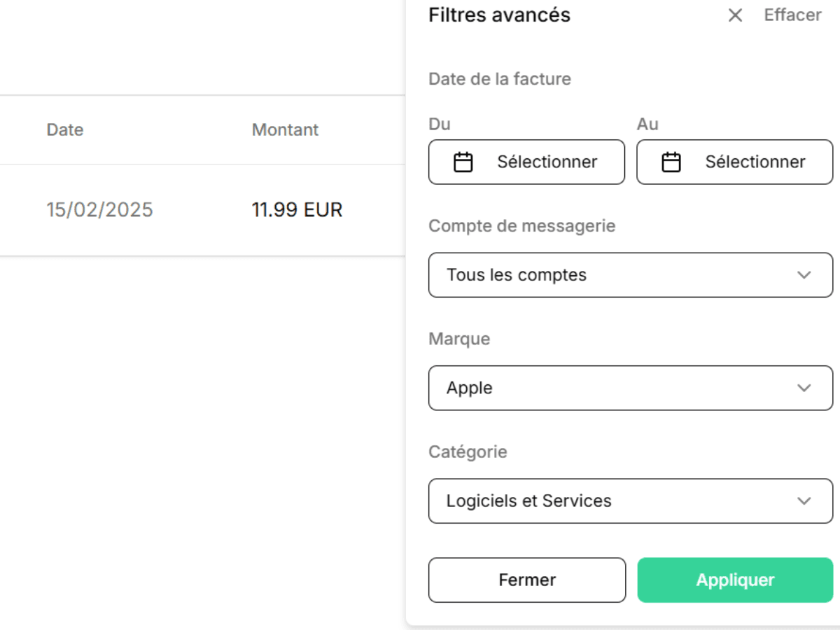Open the calendar icon under "Du"
Screen dimensions: 840x630
click(463, 162)
